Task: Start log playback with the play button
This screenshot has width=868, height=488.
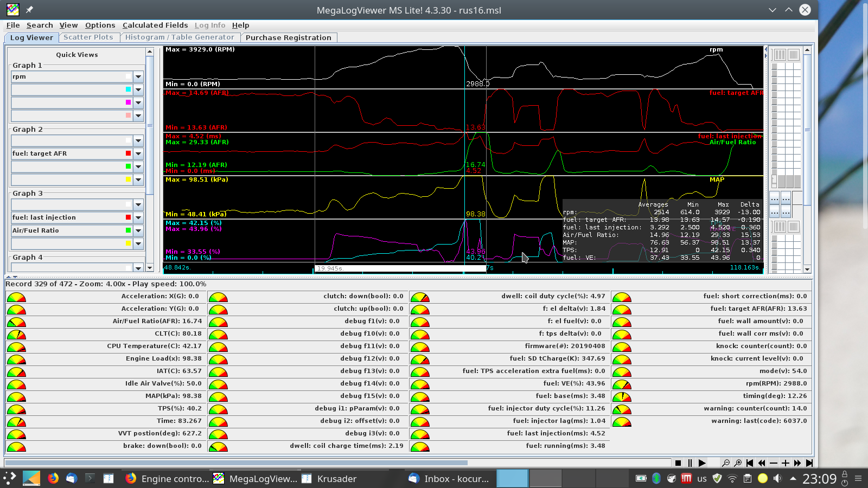Action: 702,463
